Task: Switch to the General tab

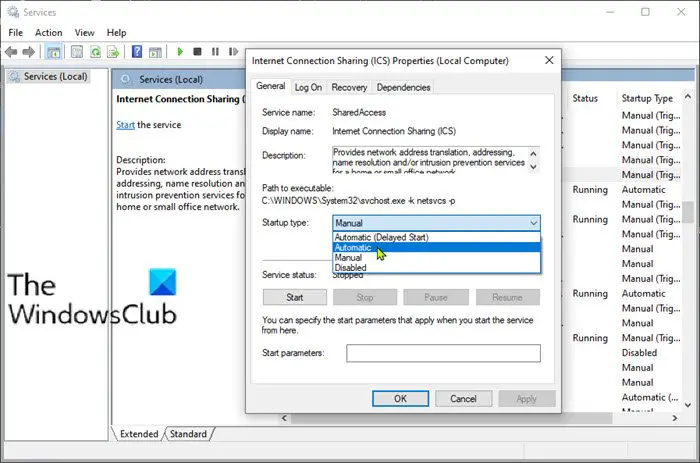Action: click(271, 86)
